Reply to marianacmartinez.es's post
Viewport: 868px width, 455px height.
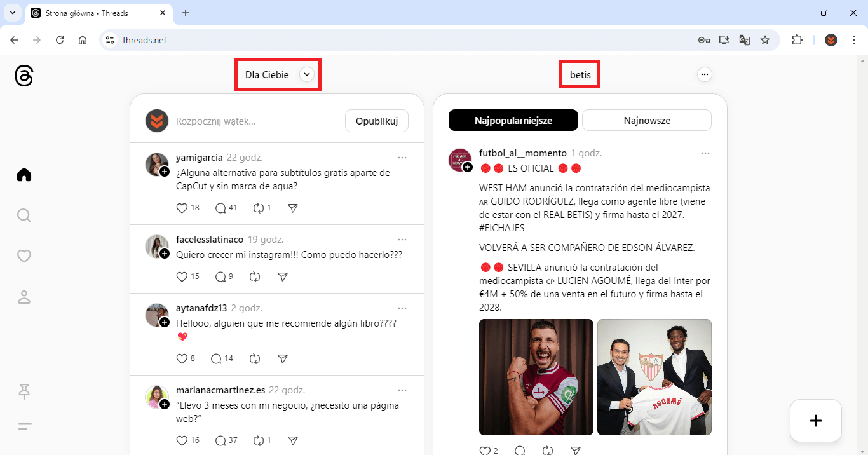tap(220, 440)
